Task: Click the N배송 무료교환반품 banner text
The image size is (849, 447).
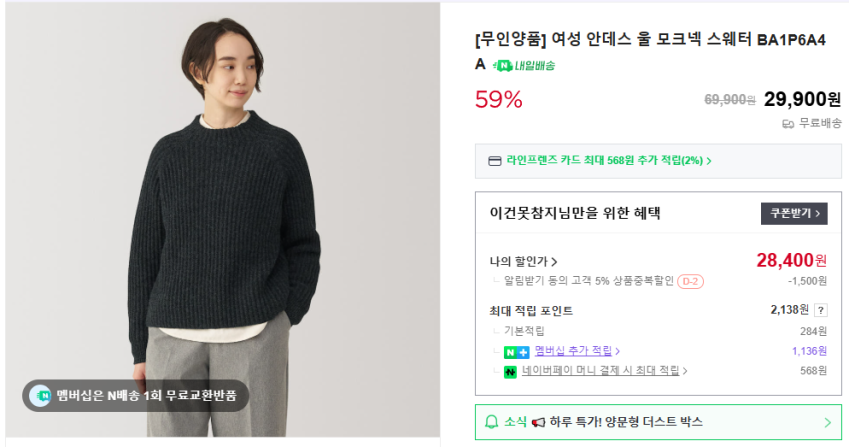Action: coord(146,396)
